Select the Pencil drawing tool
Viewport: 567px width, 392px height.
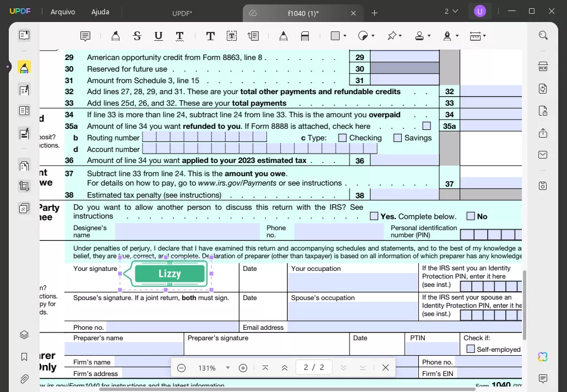pos(283,36)
